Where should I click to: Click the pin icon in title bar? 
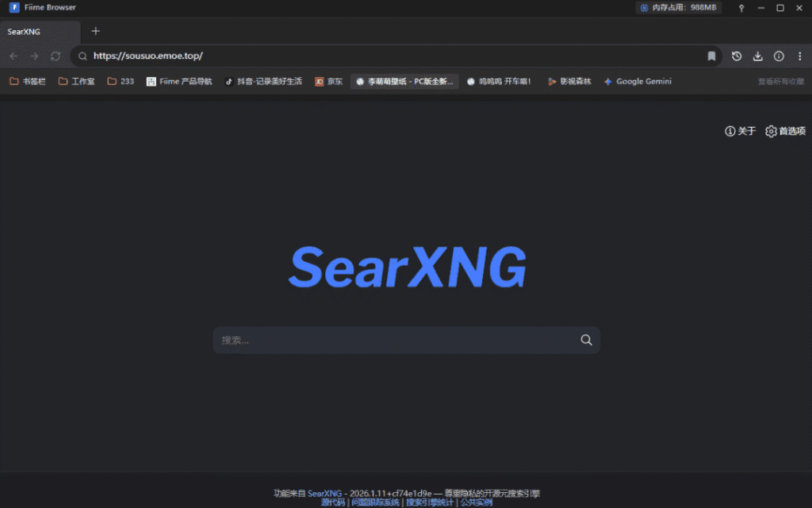point(741,8)
